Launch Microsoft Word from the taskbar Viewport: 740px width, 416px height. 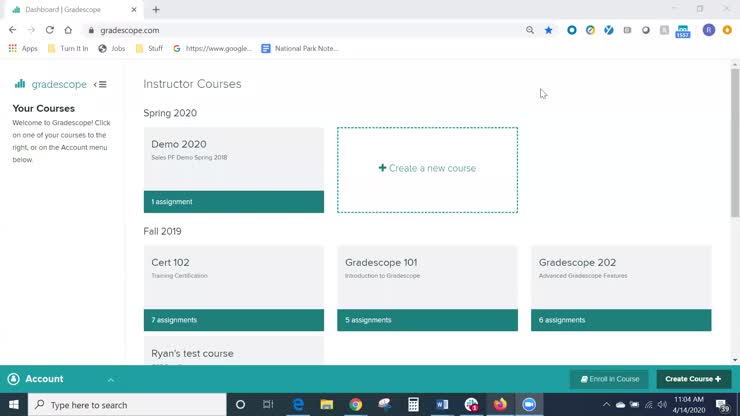click(442, 405)
